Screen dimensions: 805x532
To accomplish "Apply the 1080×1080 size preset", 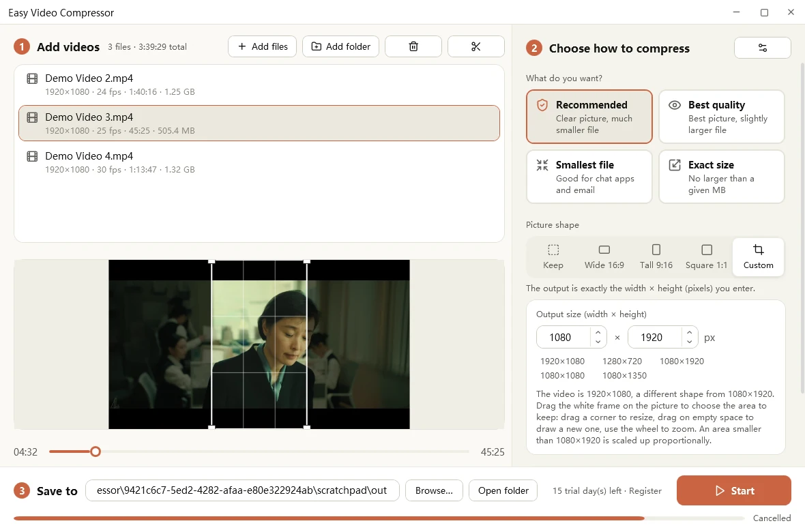I will coord(562,376).
